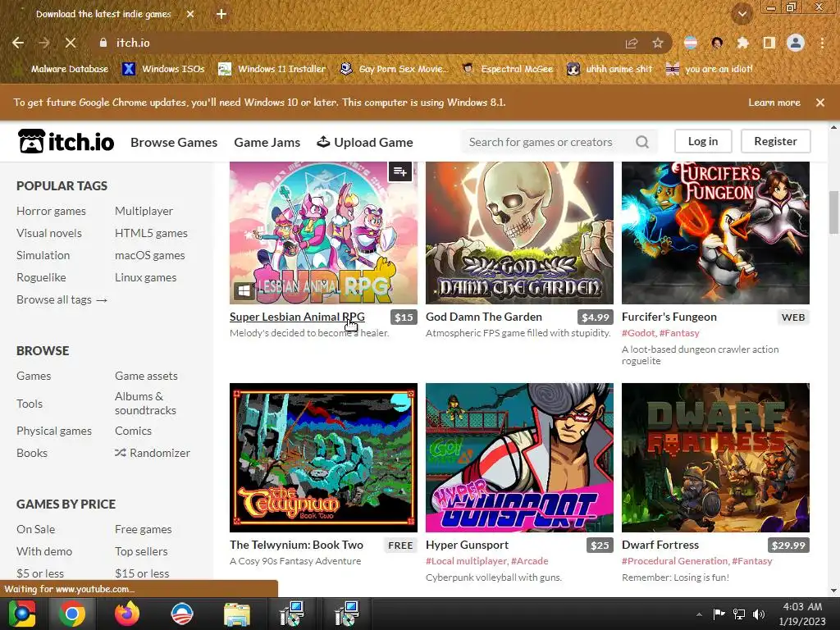
Task: Select the Horror games tag
Action: 51,211
